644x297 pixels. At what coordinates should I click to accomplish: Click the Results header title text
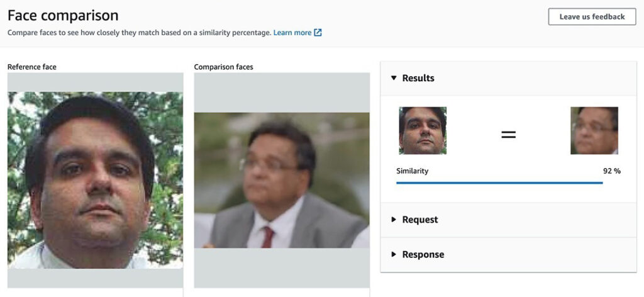pyautogui.click(x=418, y=78)
